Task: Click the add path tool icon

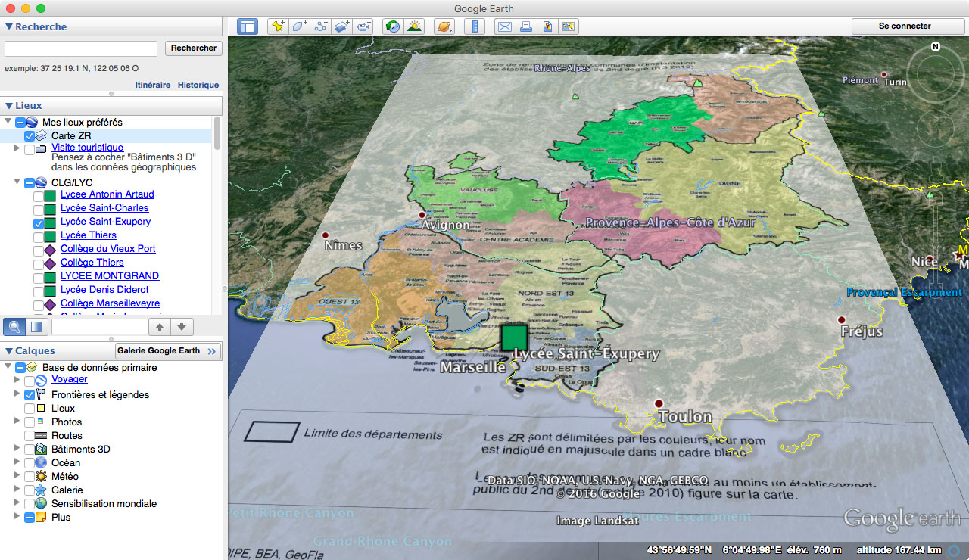Action: click(320, 26)
